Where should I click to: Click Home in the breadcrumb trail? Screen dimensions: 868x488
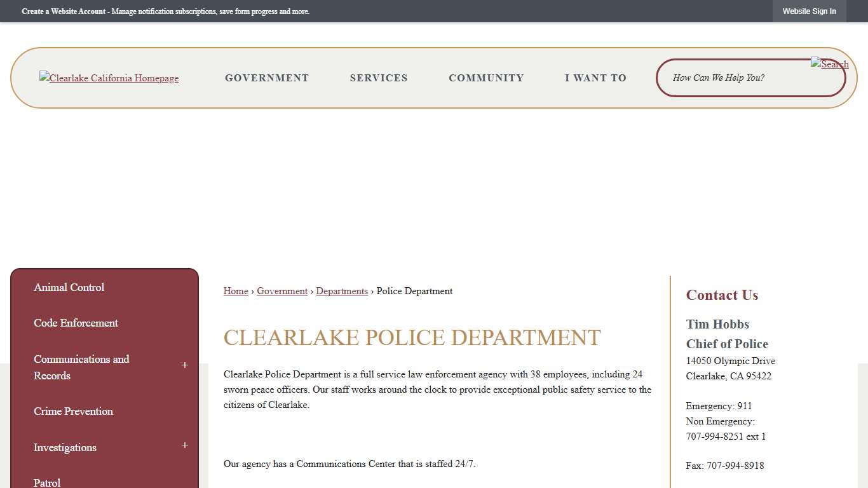pyautogui.click(x=236, y=291)
